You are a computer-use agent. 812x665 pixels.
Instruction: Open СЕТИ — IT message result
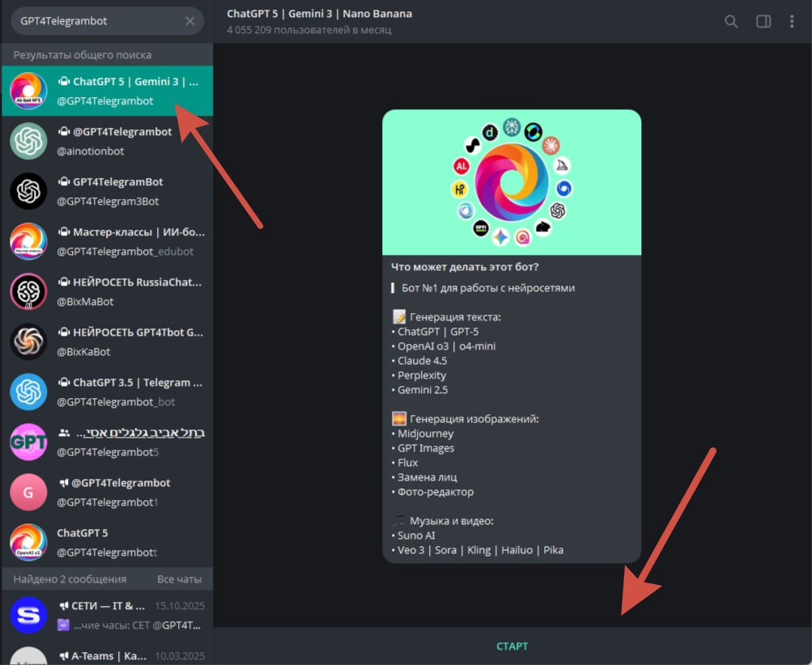tap(107, 616)
